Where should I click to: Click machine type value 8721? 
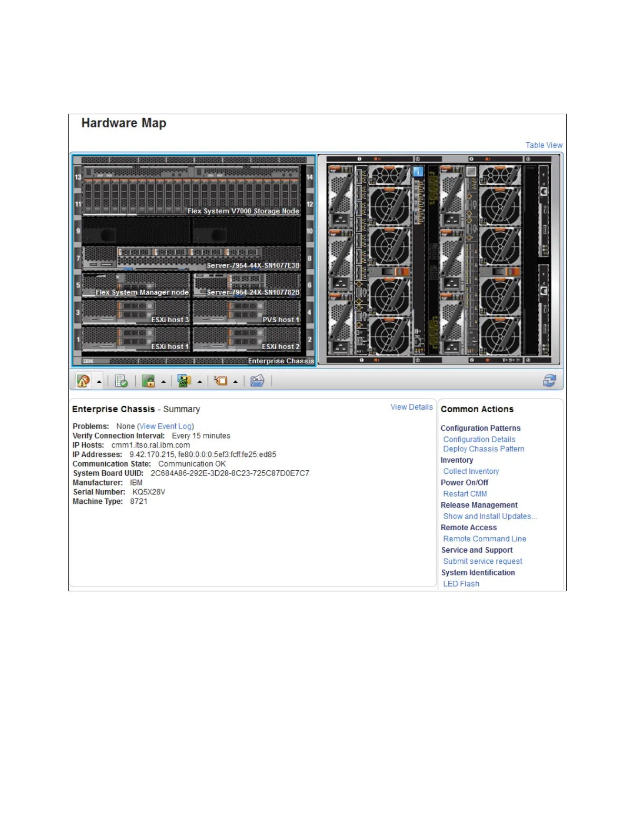tap(139, 502)
